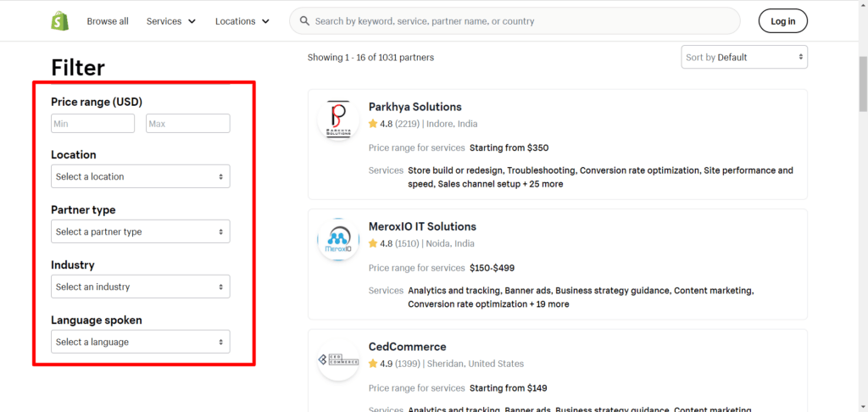868x412 pixels.
Task: Click MeroxIO IT Solutions star rating icon
Action: pos(373,243)
